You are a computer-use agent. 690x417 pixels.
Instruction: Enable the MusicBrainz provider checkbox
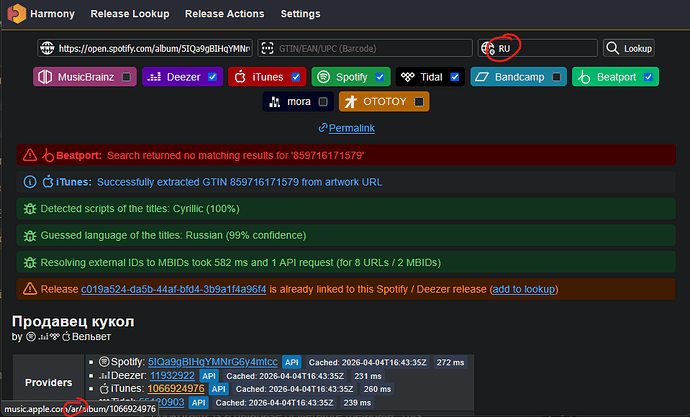tap(126, 77)
